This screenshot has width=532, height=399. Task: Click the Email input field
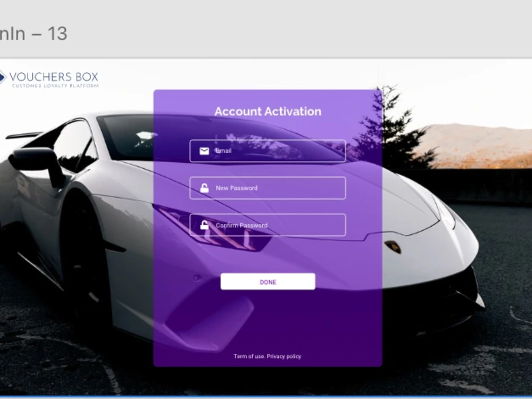pos(268,151)
